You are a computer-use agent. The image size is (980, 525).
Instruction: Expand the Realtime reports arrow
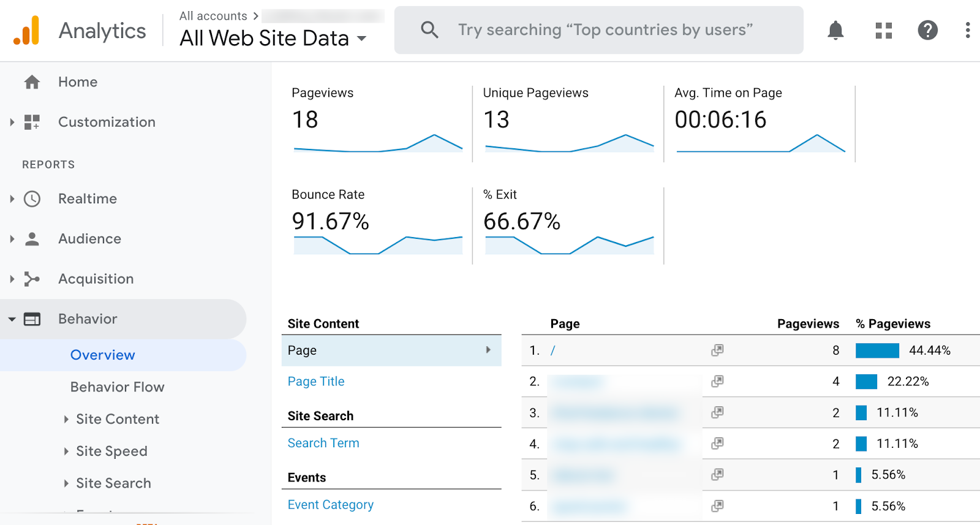(x=12, y=198)
